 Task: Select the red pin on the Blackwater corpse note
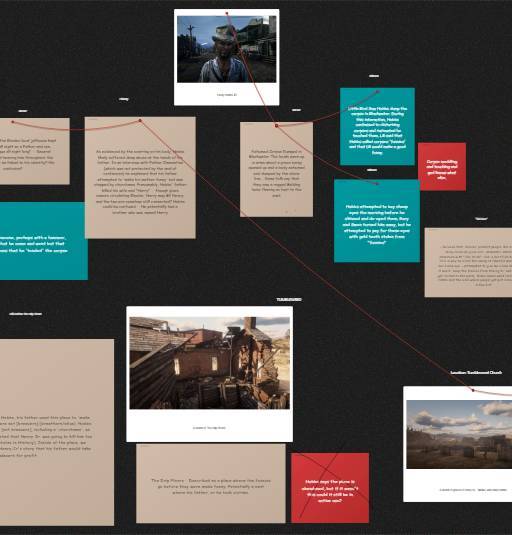click(277, 126)
